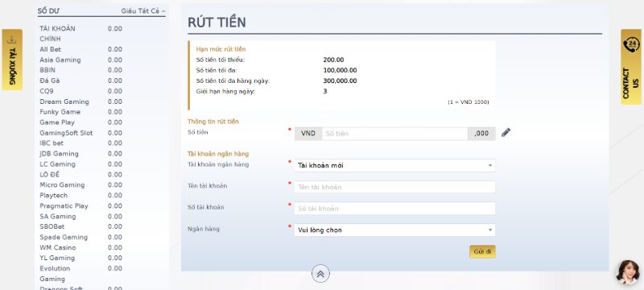
Task: Open the TẢI XUỐNG download side tab
Action: point(12,60)
